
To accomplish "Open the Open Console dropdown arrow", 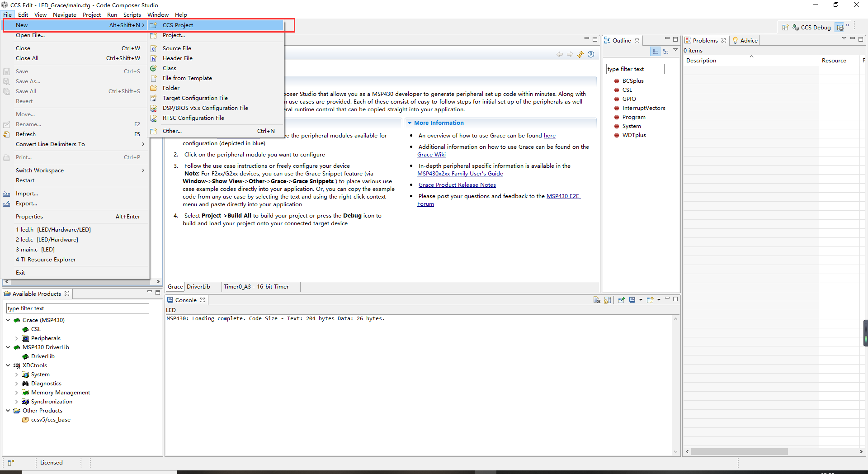I will [x=659, y=300].
